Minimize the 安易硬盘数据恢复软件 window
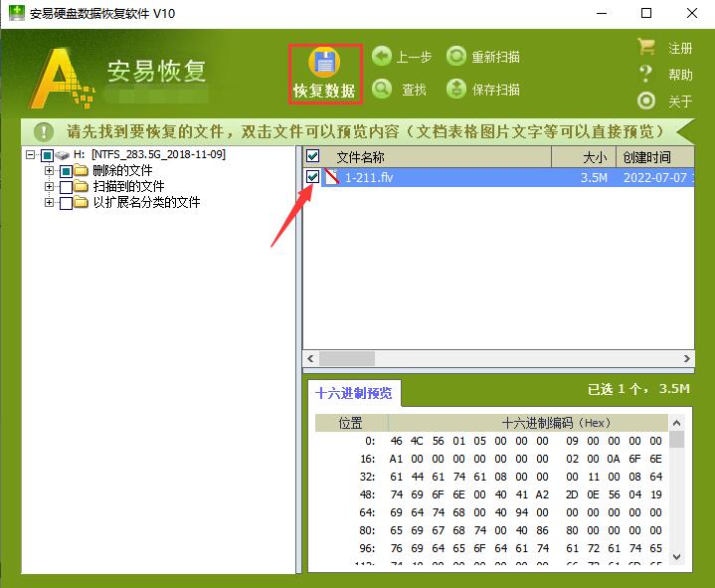The width and height of the screenshot is (715, 588). [602, 13]
